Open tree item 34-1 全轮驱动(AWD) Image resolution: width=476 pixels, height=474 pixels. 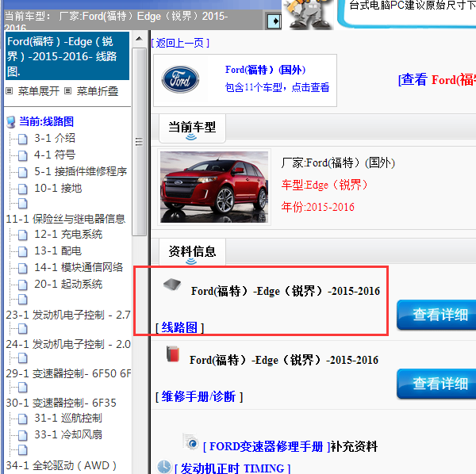(x=61, y=465)
